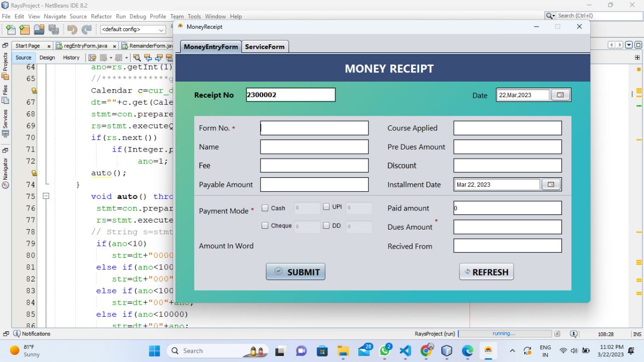This screenshot has height=362, width=644.
Task: Open the Notifications status bar icon
Action: pos(17,334)
